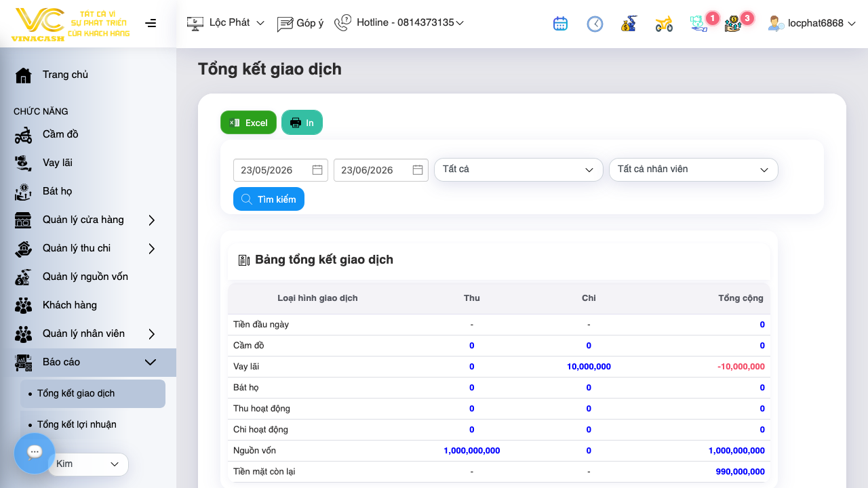
Task: Open Quản lý nguồn vốn menu item
Action: tap(85, 277)
